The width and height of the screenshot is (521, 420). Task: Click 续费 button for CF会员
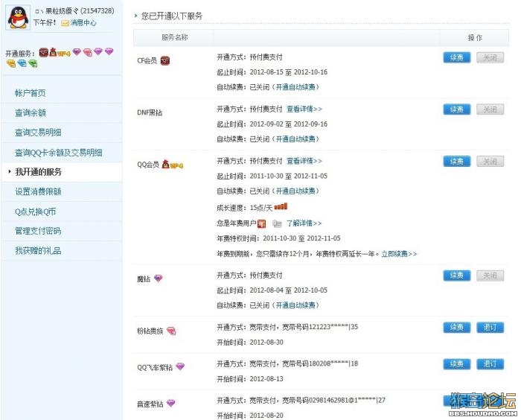click(x=456, y=57)
